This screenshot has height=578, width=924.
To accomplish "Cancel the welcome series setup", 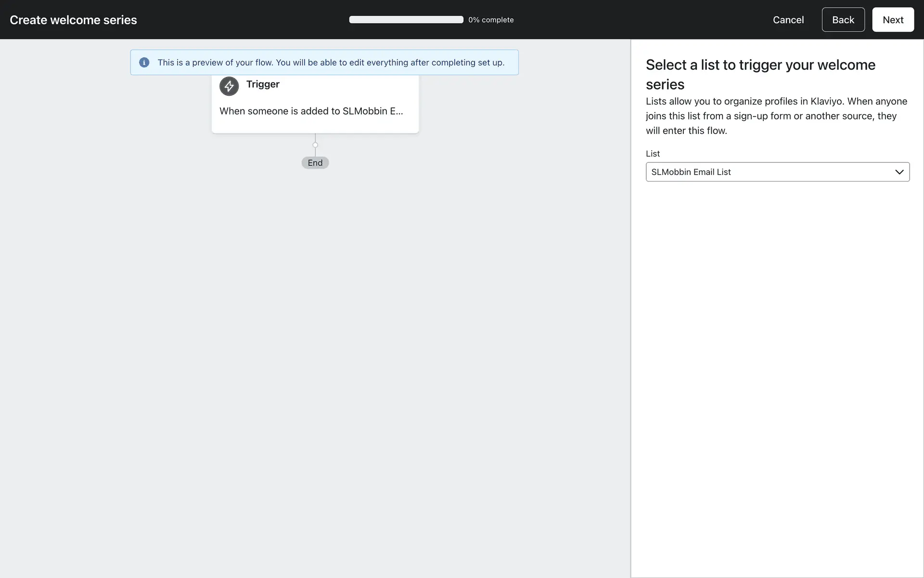I will point(788,20).
